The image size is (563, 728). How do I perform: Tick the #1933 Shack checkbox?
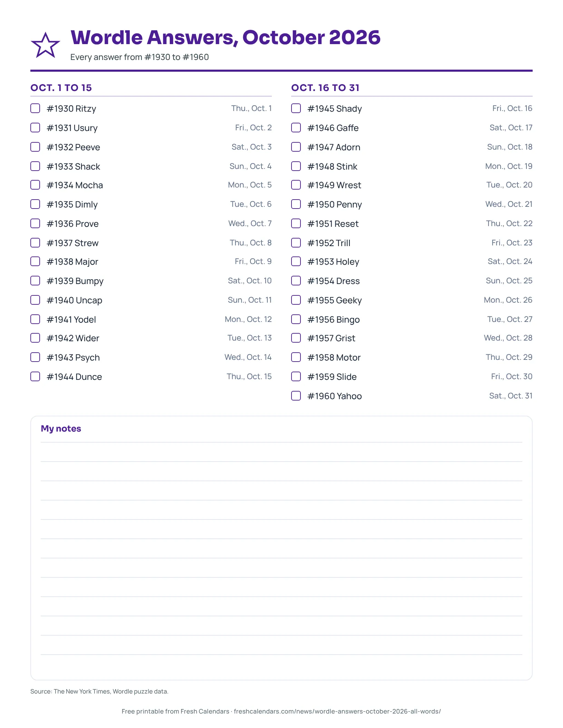click(35, 166)
